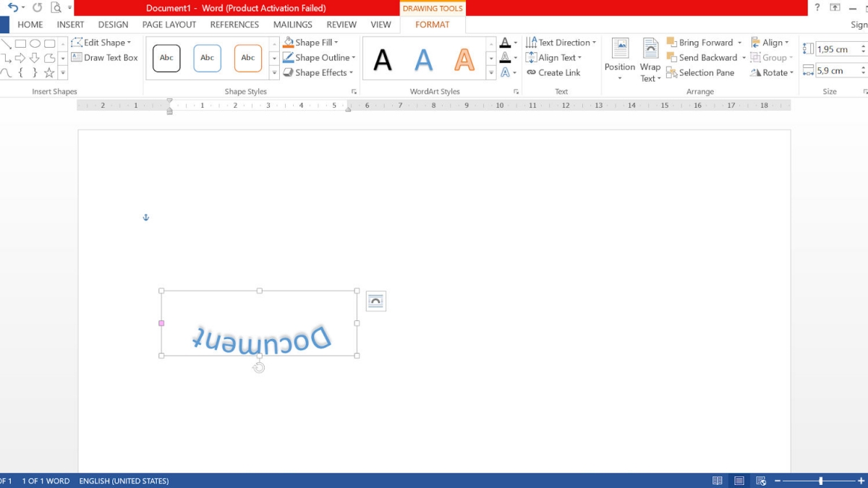Click the shape height field showing 1,95 cm
The image size is (868, 488).
pyautogui.click(x=836, y=50)
